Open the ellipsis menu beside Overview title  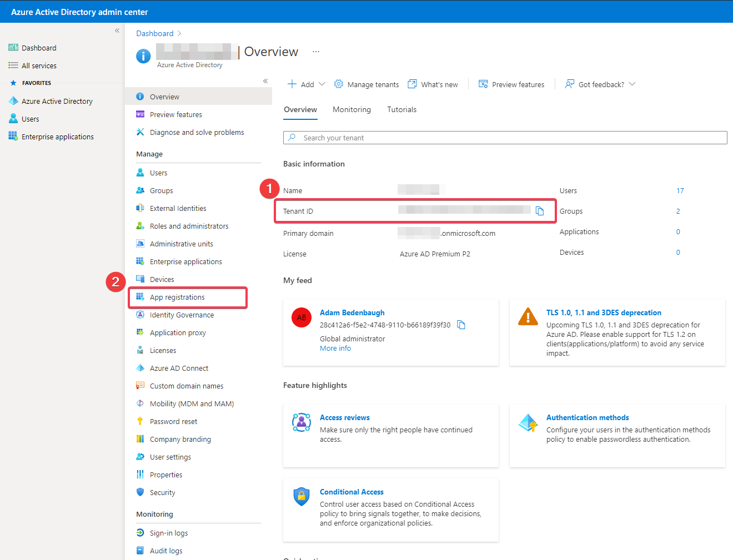[316, 52]
